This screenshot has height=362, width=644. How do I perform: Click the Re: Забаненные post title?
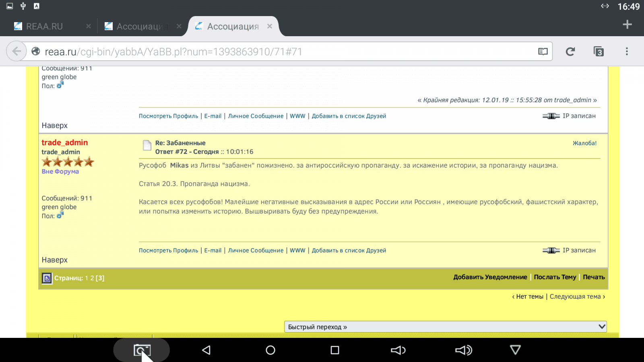click(180, 143)
